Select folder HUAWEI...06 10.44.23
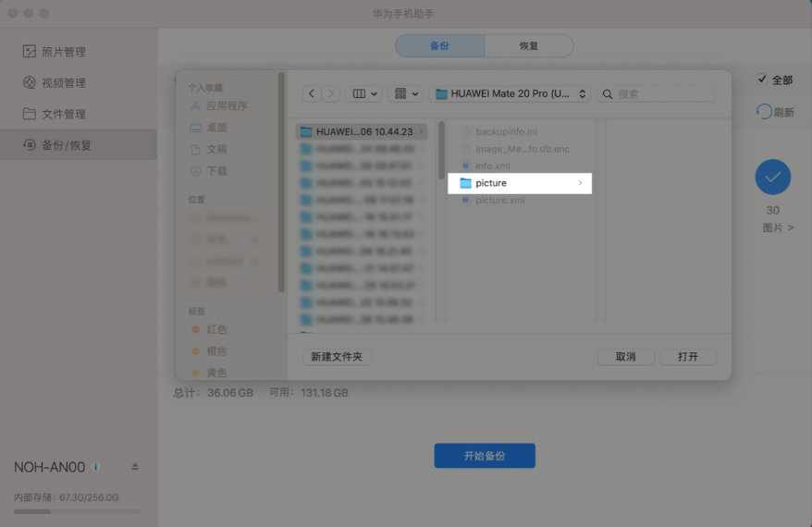 [362, 132]
